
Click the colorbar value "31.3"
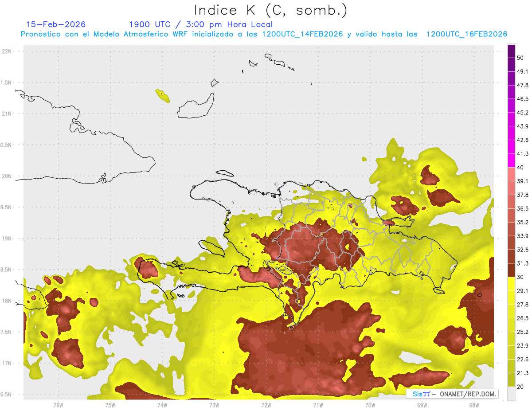(x=523, y=263)
